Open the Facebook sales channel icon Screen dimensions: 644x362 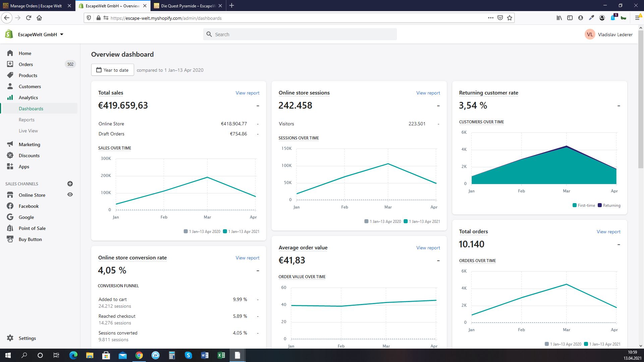(x=10, y=206)
